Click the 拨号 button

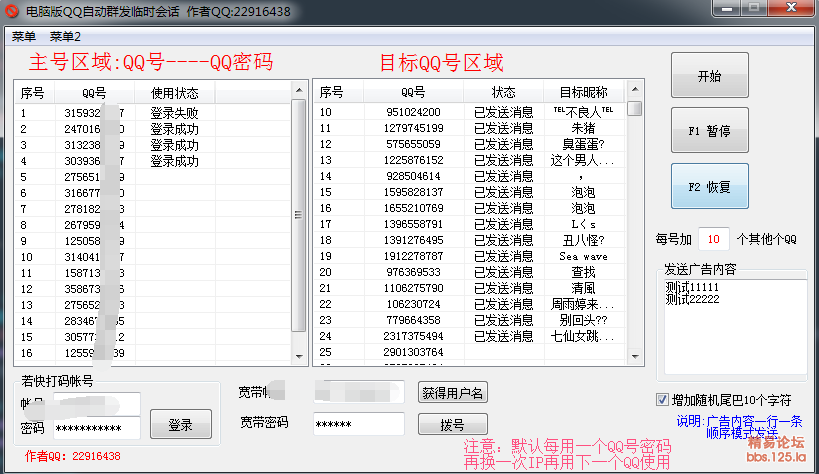(453, 424)
